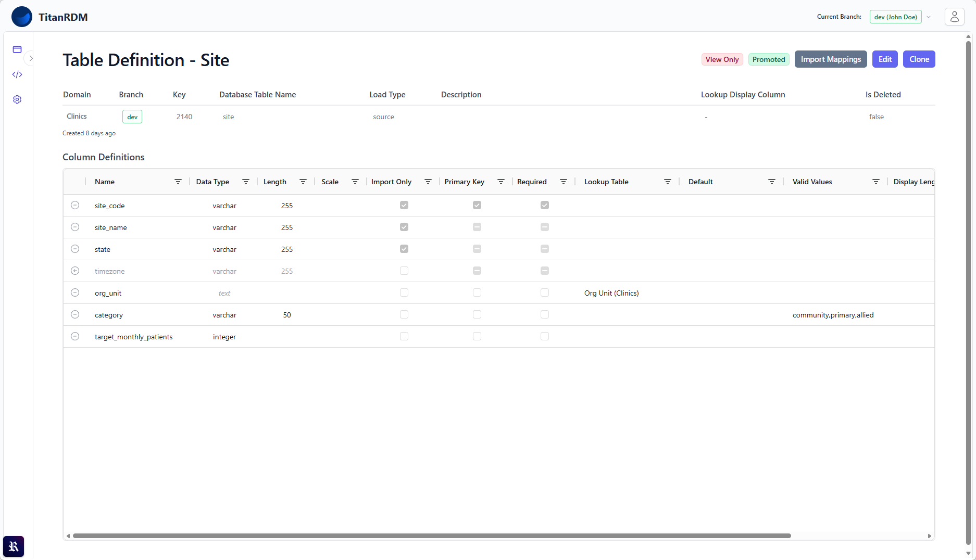This screenshot has width=976, height=560.
Task: Open the Required column filter menu
Action: [x=564, y=182]
